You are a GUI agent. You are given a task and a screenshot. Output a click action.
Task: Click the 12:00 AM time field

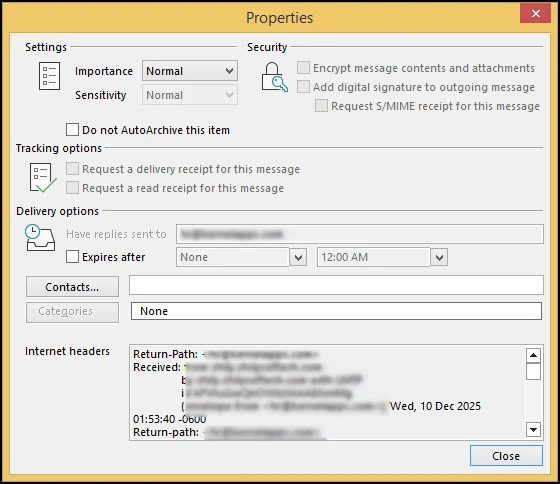tap(373, 257)
